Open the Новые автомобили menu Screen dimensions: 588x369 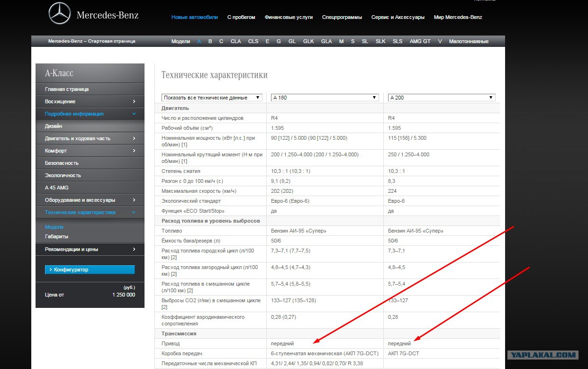[194, 17]
